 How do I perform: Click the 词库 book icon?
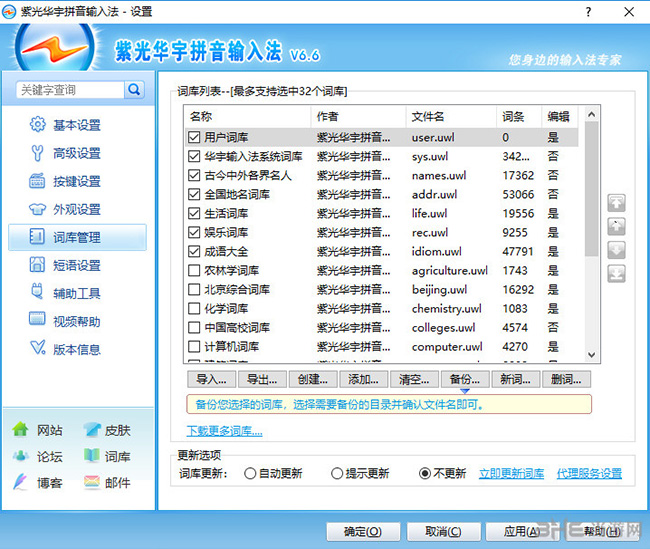(92, 455)
